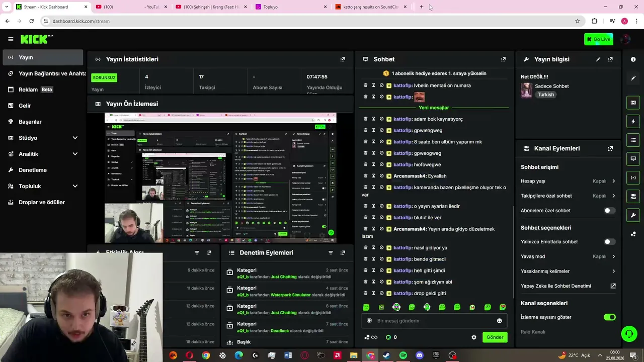Toggle Yalnızca Emotlarla sohbet switch
The width and height of the screenshot is (644, 362).
pos(609,242)
